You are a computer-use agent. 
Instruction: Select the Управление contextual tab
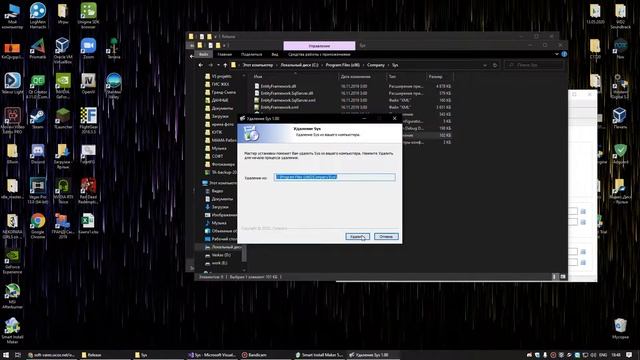point(319,46)
